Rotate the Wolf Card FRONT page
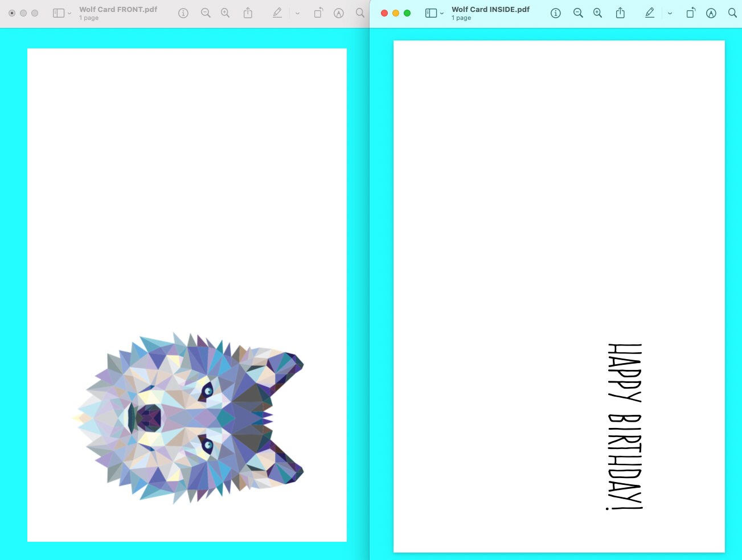Screen dimensions: 742x560 318,13
